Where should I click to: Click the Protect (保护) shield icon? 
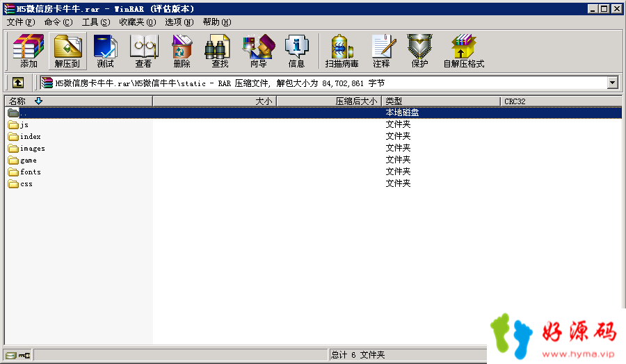(419, 51)
